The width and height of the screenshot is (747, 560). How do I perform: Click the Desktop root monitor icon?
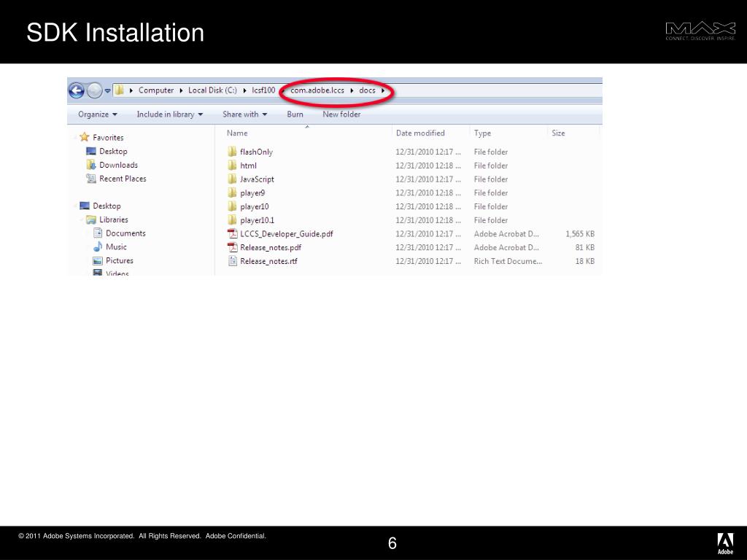(85, 206)
